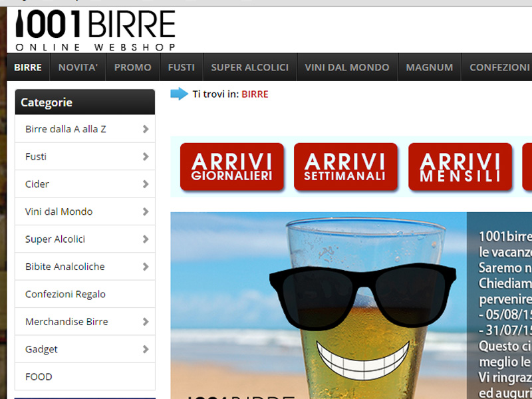Expand Bibite Analcoliche chevron
The width and height of the screenshot is (532, 399).
[146, 267]
